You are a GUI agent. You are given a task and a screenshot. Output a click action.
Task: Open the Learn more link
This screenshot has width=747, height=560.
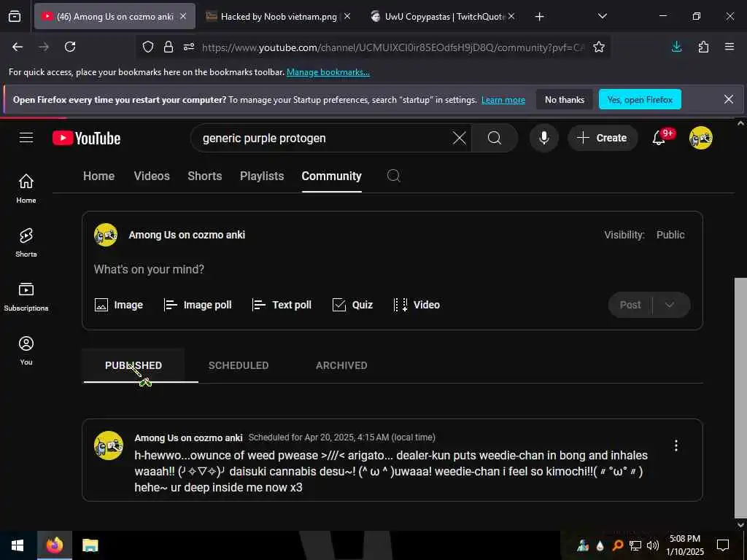tap(503, 100)
